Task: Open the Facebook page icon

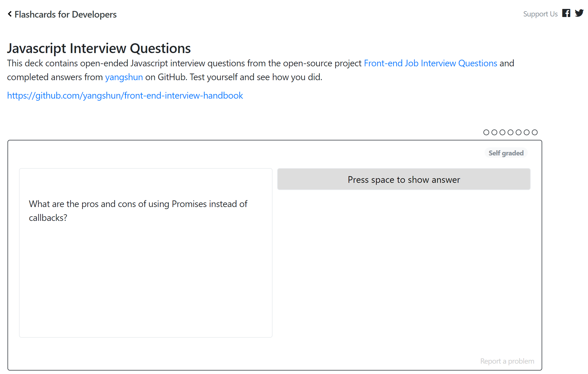Action: (x=566, y=13)
